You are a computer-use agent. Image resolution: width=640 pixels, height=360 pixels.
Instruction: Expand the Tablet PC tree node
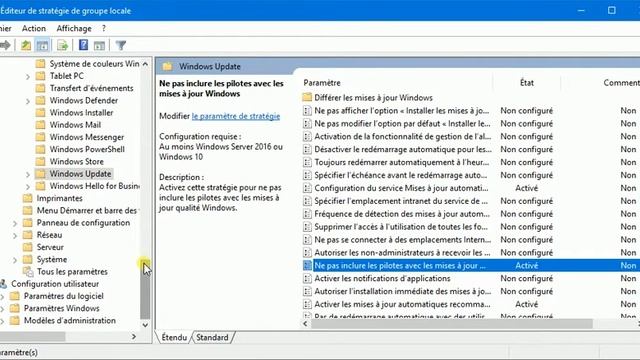pyautogui.click(x=28, y=76)
